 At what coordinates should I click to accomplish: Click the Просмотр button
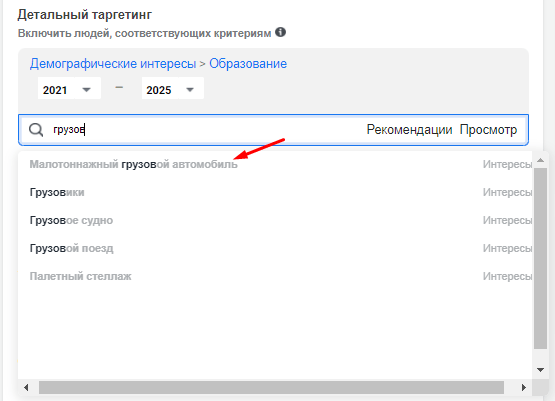point(488,130)
